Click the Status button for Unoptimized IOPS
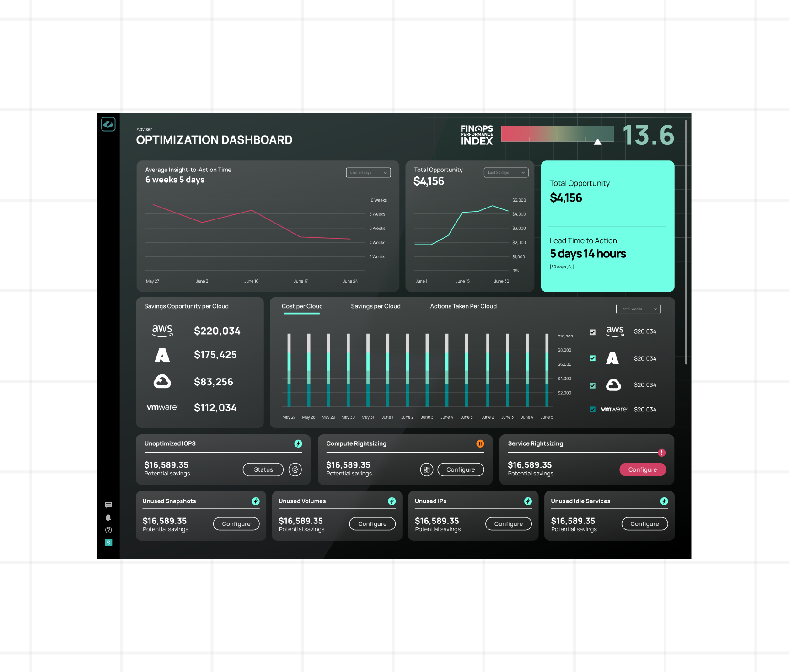This screenshot has height=672, width=789. [263, 469]
